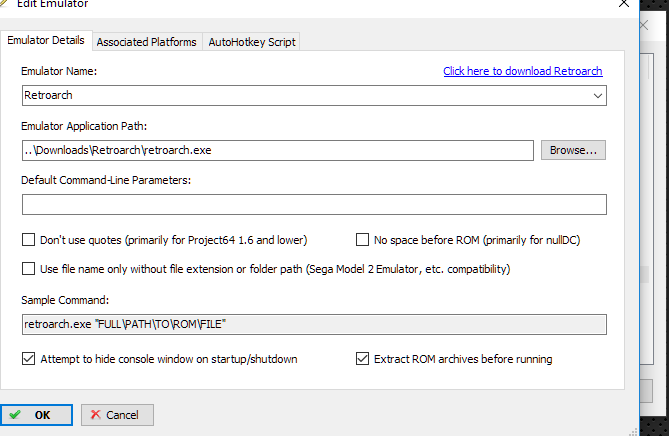Viewport: 669px width, 436px height.
Task: Enable No space before ROM checkbox
Action: tap(362, 240)
